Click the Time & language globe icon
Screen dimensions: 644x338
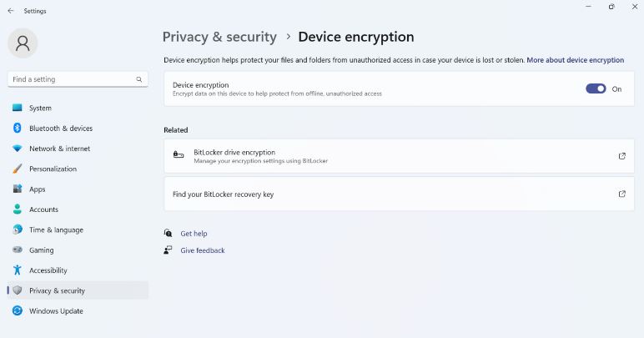18,230
